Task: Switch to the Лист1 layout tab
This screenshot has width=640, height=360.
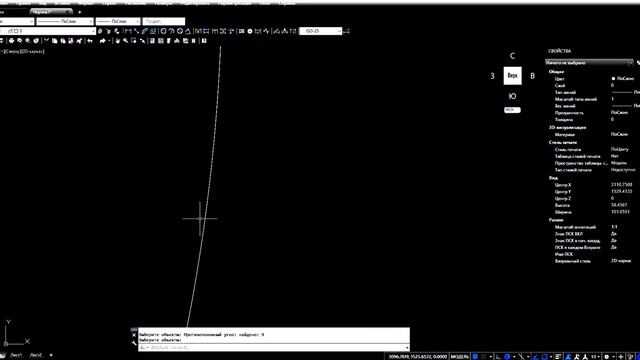Action: (x=16, y=355)
